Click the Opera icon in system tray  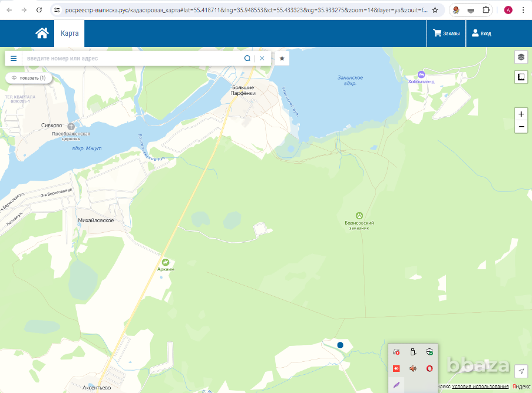pyautogui.click(x=429, y=368)
